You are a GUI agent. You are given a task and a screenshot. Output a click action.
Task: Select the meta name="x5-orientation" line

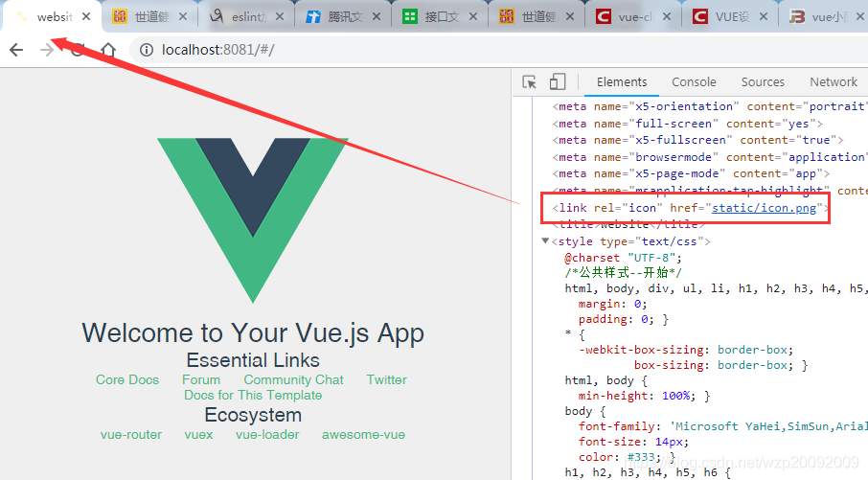point(710,106)
